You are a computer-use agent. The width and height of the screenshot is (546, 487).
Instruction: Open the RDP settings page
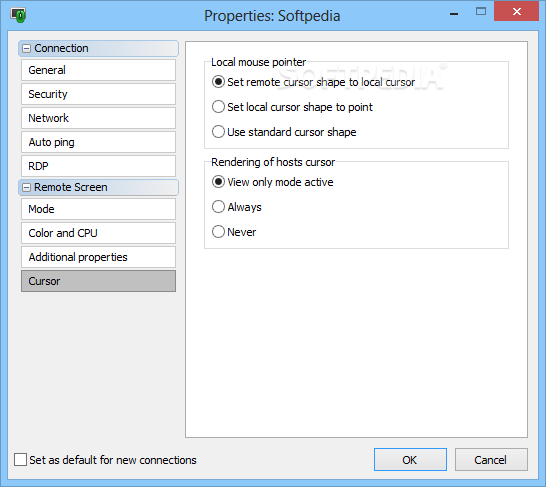[98, 166]
